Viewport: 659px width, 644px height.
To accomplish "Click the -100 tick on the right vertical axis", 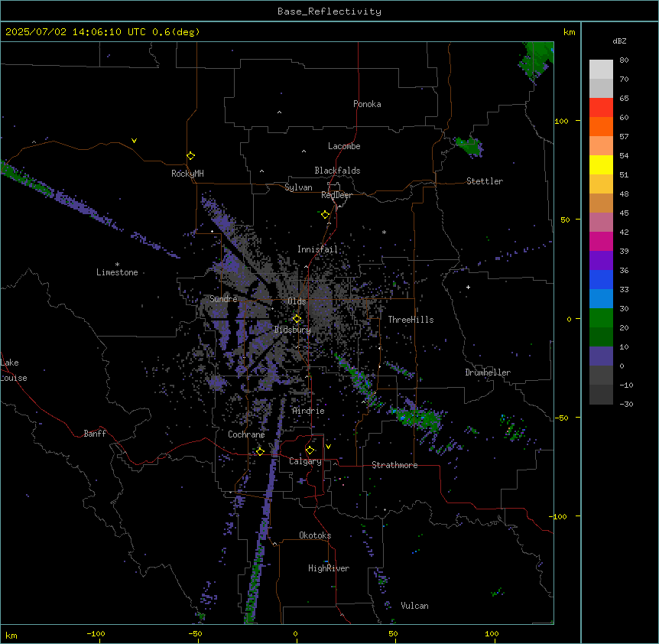I will (x=559, y=516).
